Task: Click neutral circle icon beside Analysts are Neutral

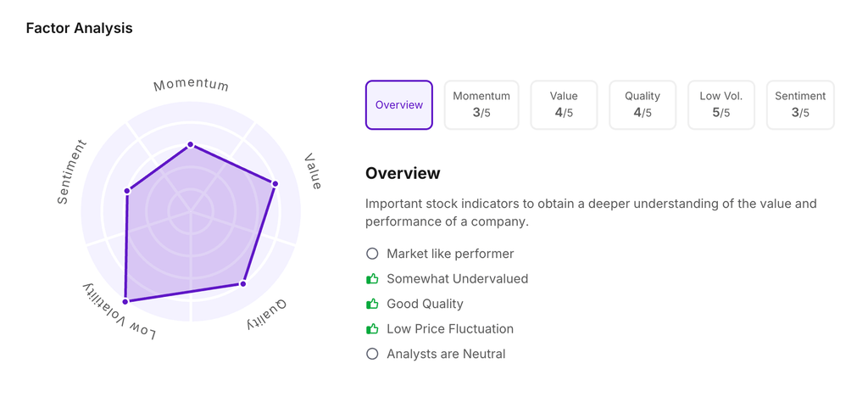Action: pyautogui.click(x=372, y=354)
